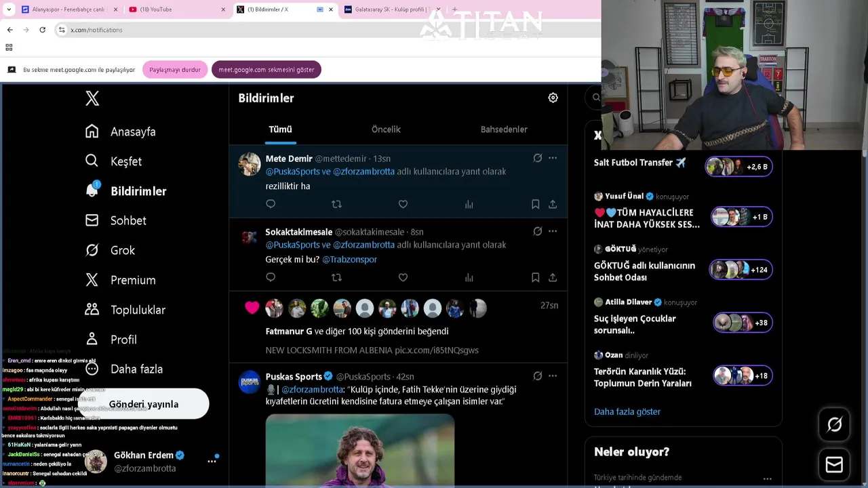Screen dimensions: 868x488
Task: Open floating Grok button
Action: pos(834,425)
